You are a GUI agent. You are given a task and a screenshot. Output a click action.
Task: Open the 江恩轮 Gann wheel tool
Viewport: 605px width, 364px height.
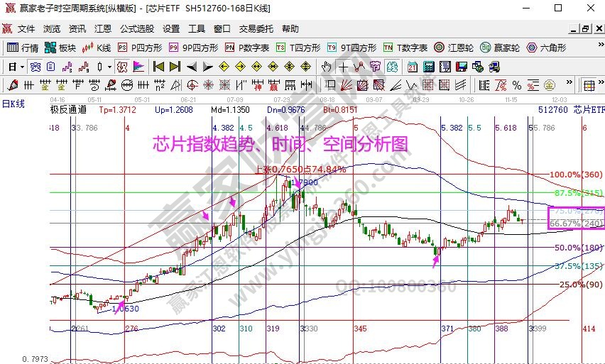(x=454, y=48)
